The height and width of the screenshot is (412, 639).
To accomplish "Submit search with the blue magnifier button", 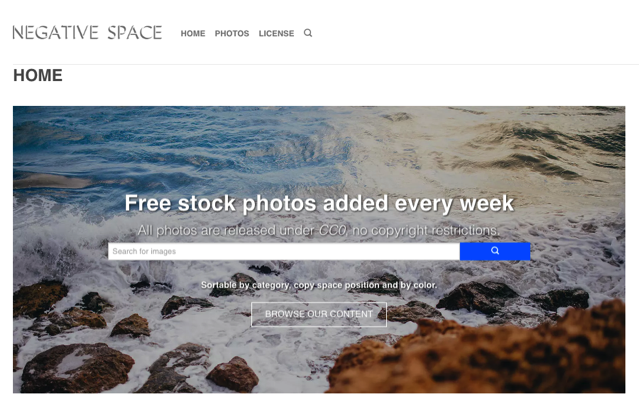I will [495, 251].
